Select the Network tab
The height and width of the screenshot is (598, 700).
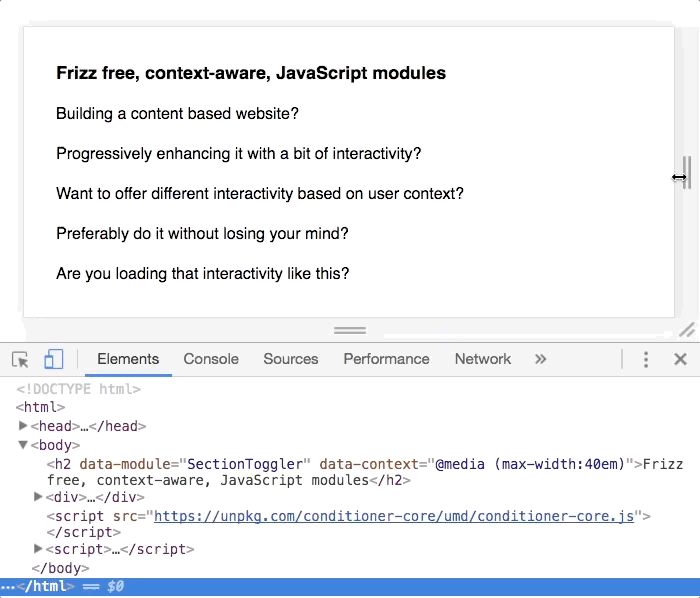(x=482, y=359)
